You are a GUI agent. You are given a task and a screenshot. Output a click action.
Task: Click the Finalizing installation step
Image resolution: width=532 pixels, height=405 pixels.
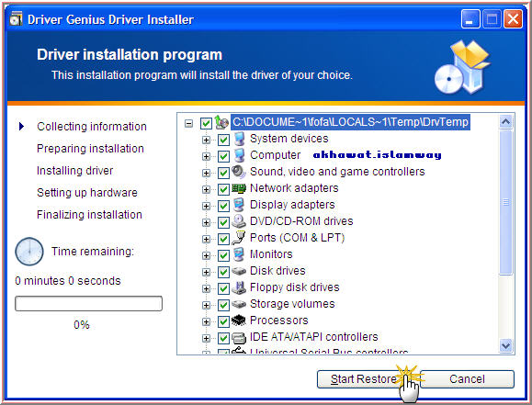89,214
